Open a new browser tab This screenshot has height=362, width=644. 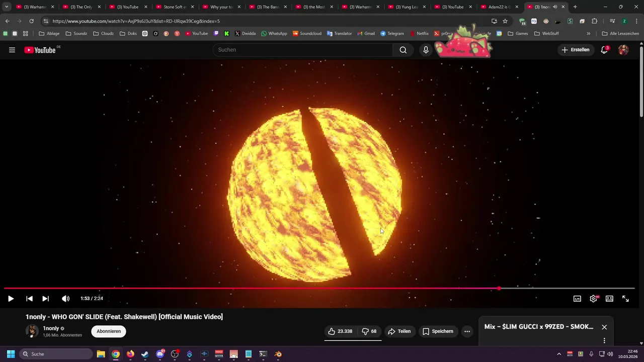pos(575,7)
